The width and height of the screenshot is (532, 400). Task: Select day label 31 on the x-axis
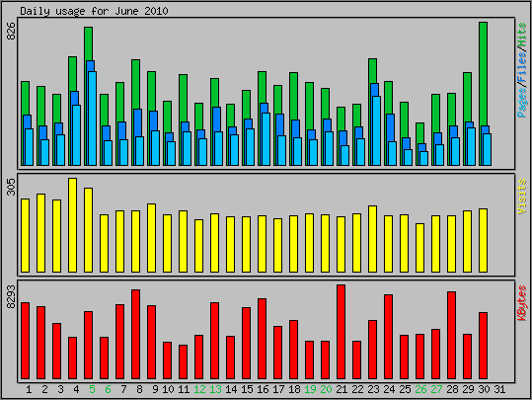[x=499, y=389]
